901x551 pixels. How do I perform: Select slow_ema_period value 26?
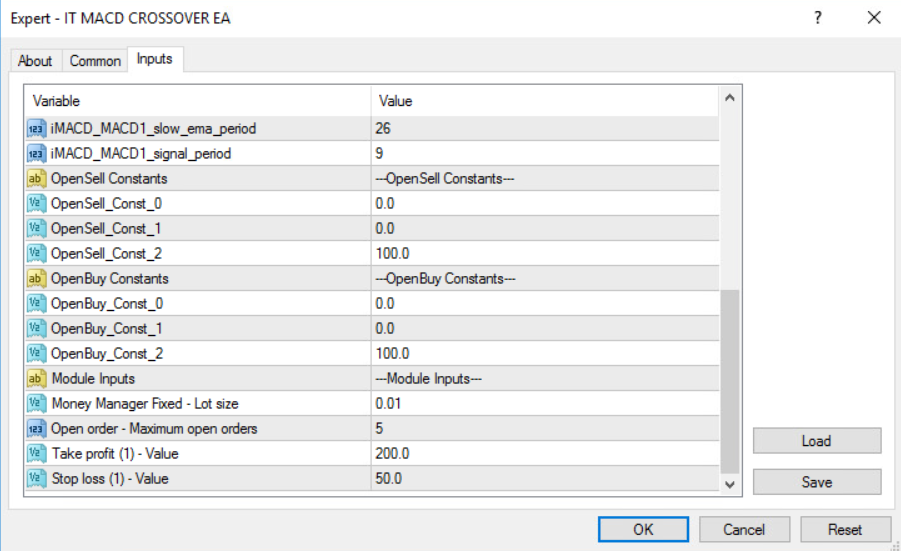click(545, 129)
